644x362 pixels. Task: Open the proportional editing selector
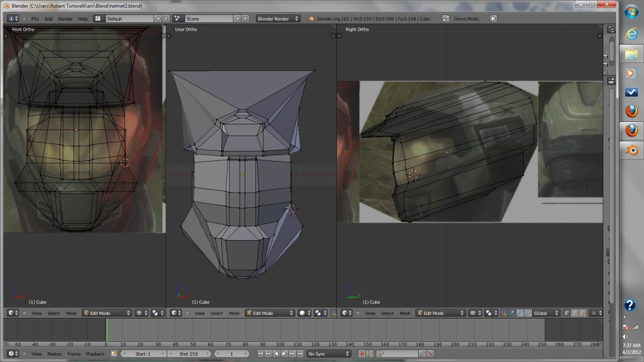(596, 313)
